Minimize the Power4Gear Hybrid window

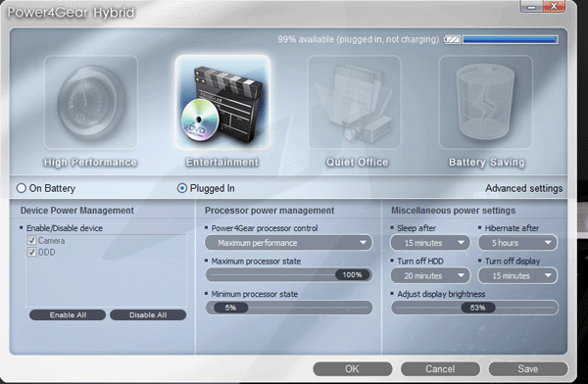click(531, 7)
